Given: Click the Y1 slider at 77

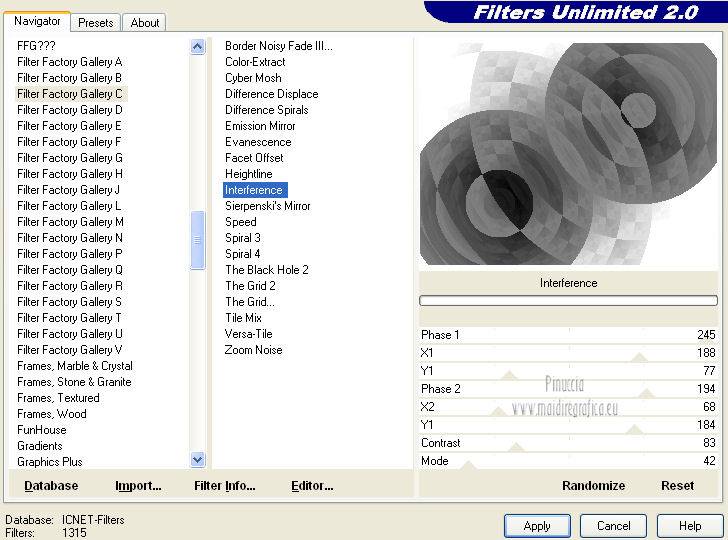Looking at the screenshot, I should 568,371.
